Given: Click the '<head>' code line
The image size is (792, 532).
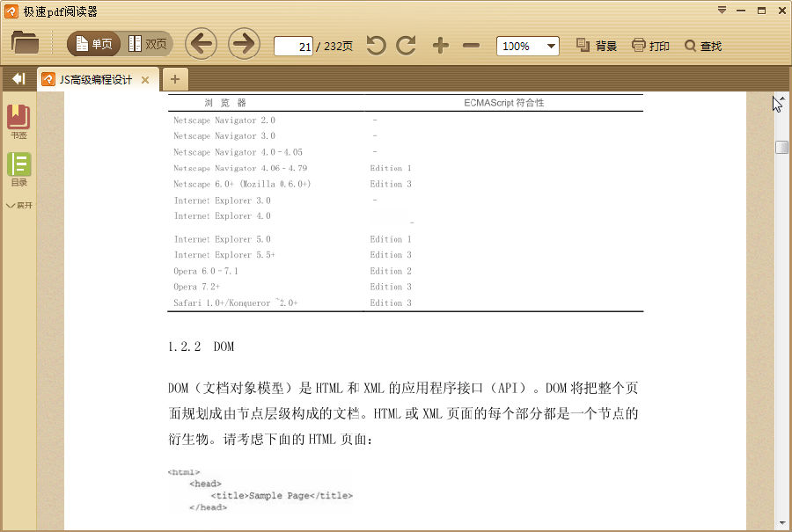Looking at the screenshot, I should [205, 484].
